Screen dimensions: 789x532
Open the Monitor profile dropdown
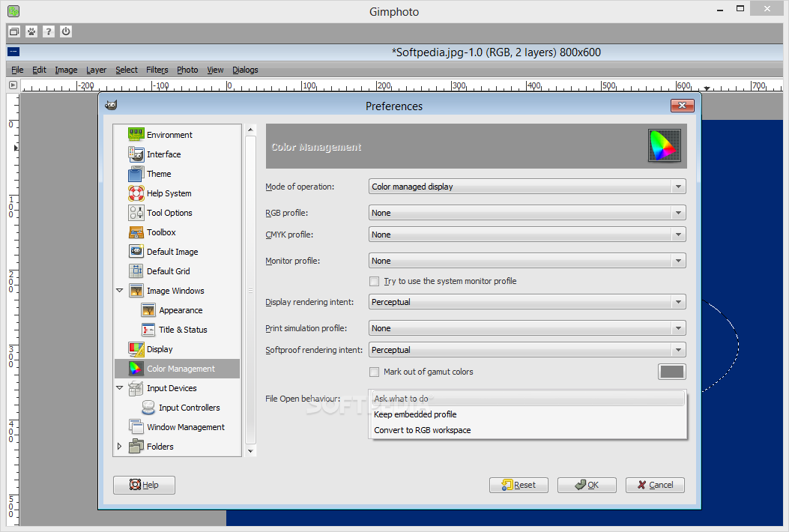(x=527, y=261)
